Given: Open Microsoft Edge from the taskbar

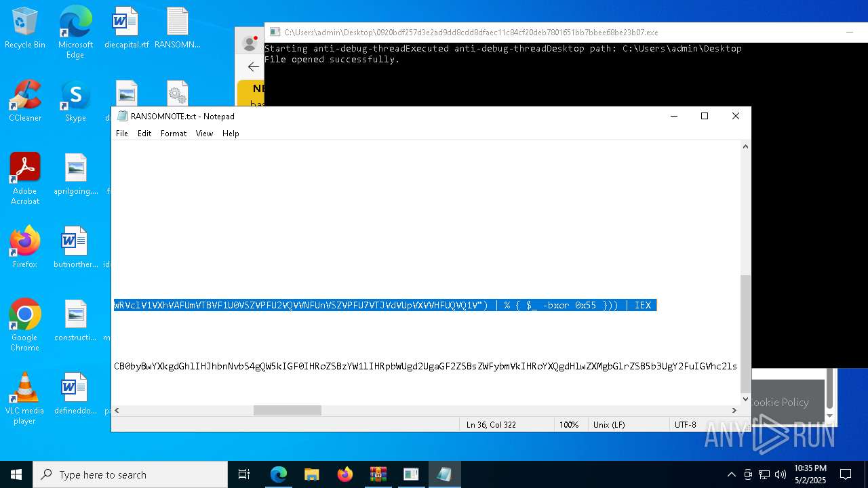Looking at the screenshot, I should (x=279, y=474).
